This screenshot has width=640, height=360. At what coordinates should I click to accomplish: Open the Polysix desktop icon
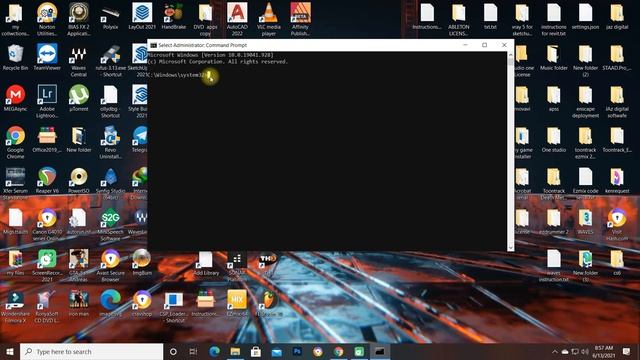point(110,16)
